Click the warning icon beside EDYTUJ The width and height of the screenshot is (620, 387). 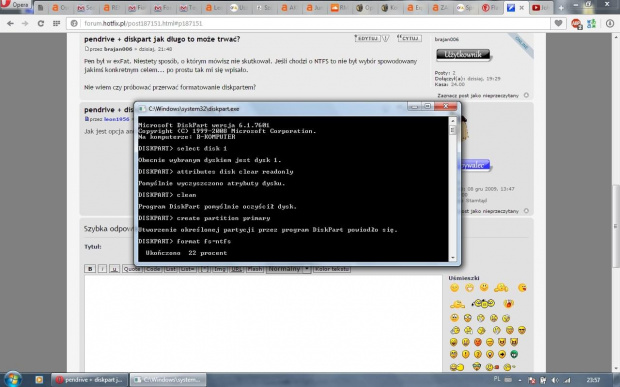tap(386, 38)
